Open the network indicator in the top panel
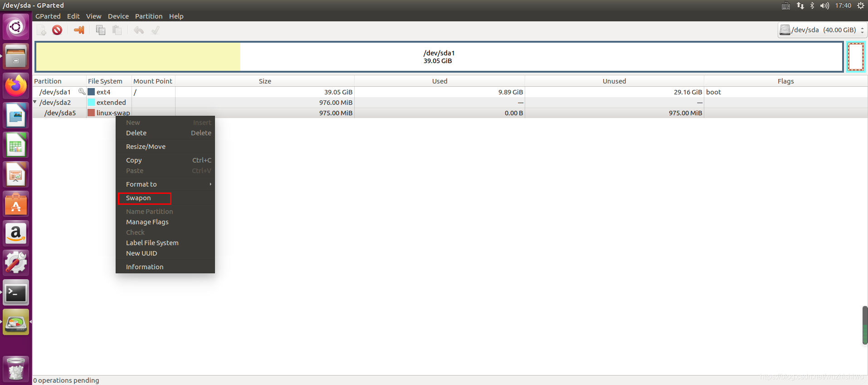 800,5
